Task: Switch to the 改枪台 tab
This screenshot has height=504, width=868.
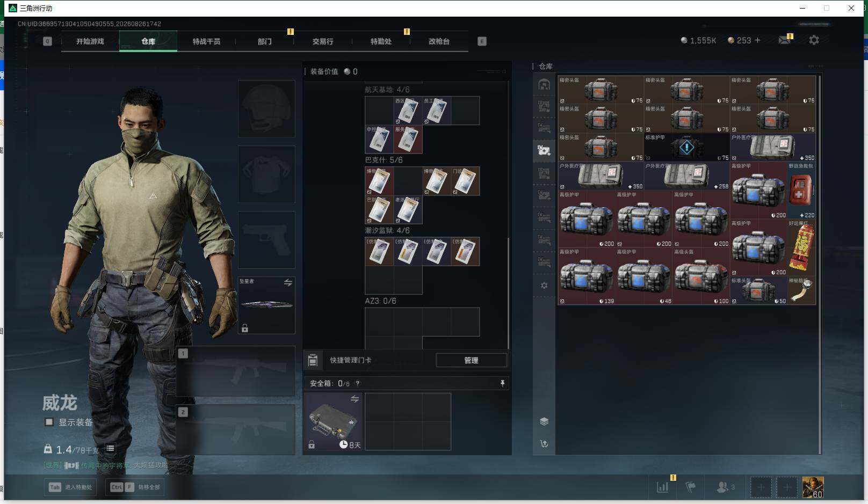Action: pyautogui.click(x=439, y=41)
